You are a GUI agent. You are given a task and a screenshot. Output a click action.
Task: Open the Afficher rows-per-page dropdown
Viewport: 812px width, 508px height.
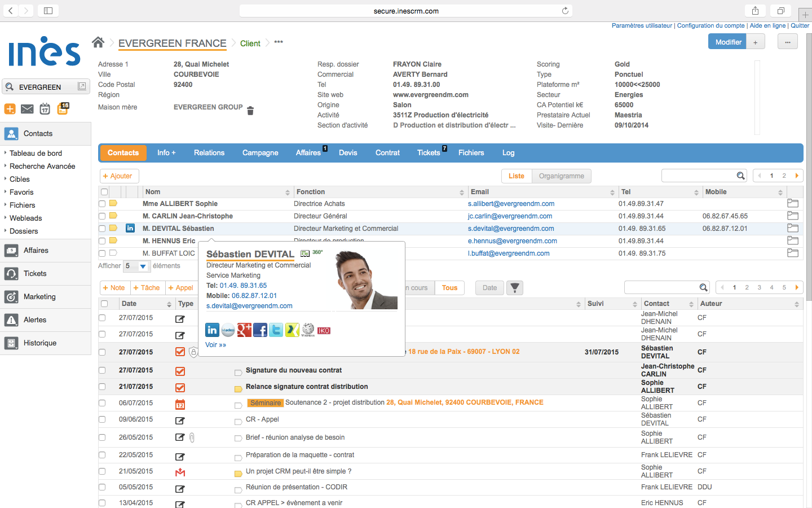[136, 266]
